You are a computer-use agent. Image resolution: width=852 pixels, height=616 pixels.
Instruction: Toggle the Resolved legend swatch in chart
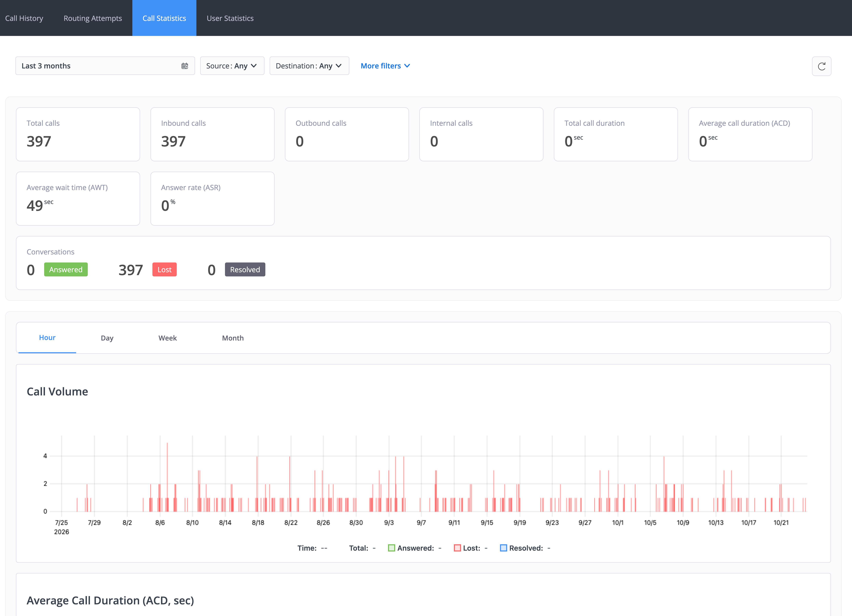(x=503, y=548)
